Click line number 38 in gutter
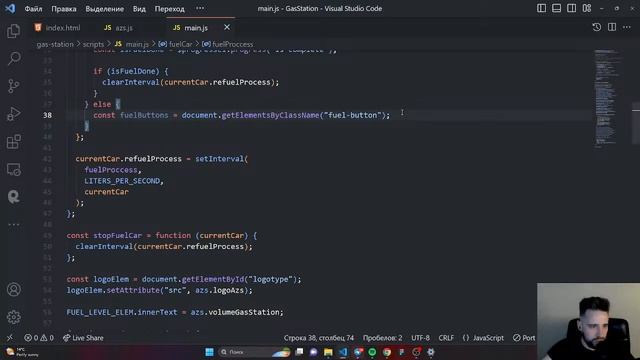The height and width of the screenshot is (360, 640). tap(47, 115)
